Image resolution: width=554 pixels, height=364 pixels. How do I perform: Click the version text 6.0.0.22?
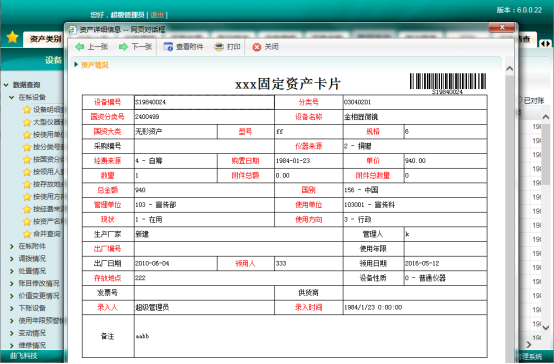529,10
